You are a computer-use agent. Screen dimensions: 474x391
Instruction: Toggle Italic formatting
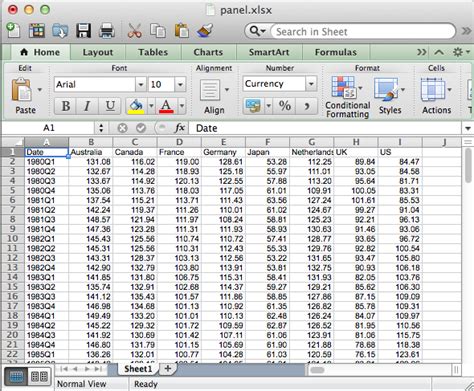coord(87,106)
